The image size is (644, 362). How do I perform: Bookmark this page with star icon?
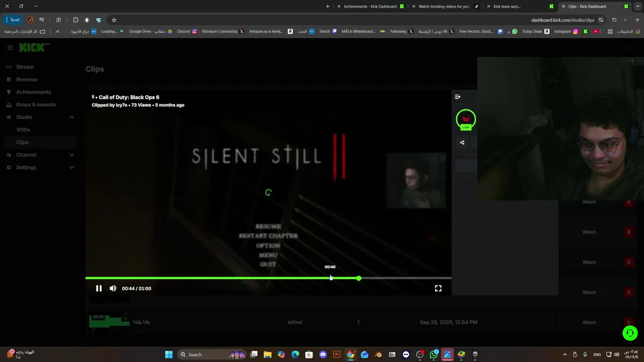(x=114, y=20)
